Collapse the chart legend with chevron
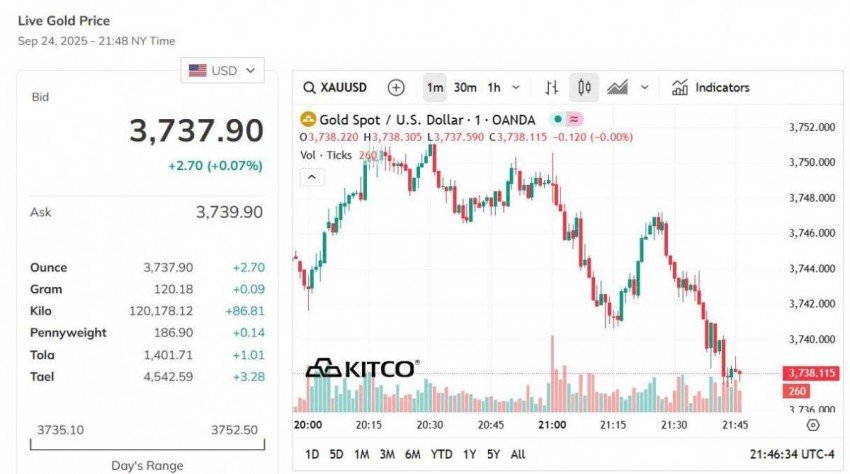Image resolution: width=850 pixels, height=474 pixels. [x=312, y=177]
